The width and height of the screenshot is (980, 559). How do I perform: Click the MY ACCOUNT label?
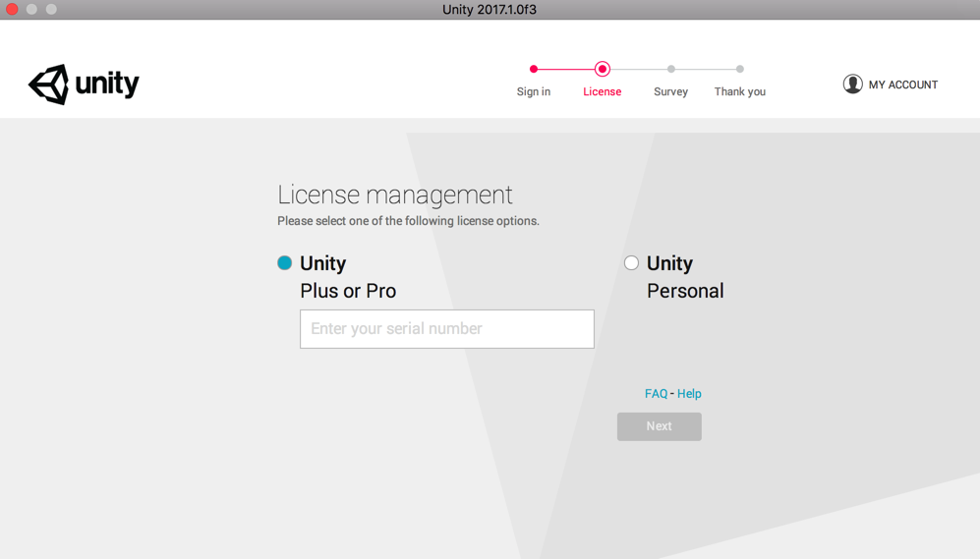pos(903,84)
